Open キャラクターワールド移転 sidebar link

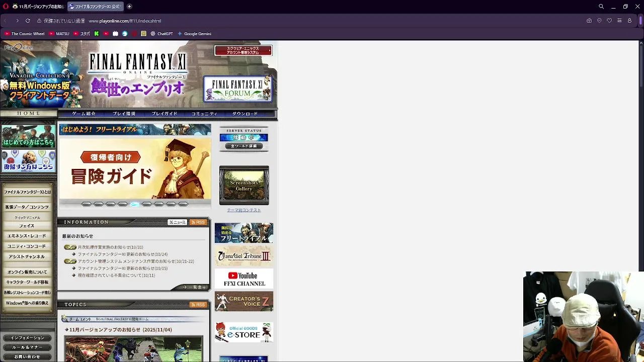tap(27, 283)
